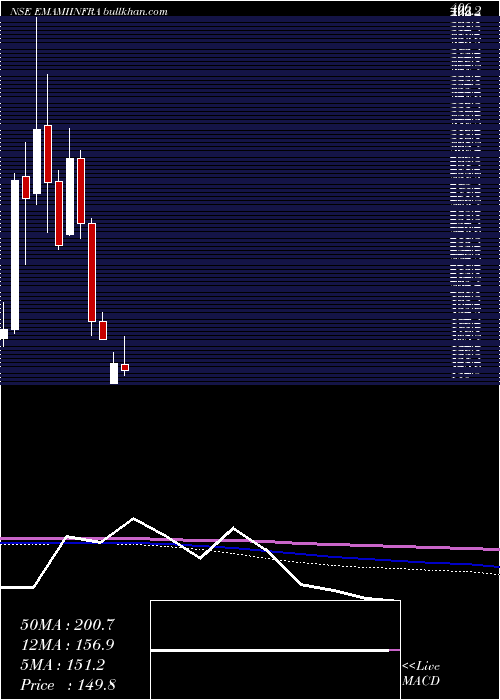Click the MACD indicator box
Image resolution: width=500 pixels, height=700 pixels.
coord(275,650)
